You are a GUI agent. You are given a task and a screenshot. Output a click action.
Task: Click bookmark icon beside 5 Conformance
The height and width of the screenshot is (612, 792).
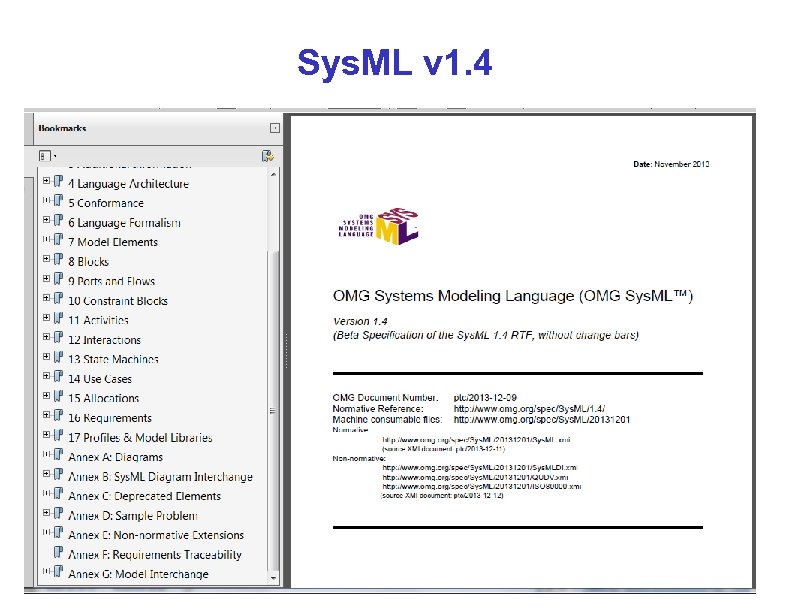59,200
